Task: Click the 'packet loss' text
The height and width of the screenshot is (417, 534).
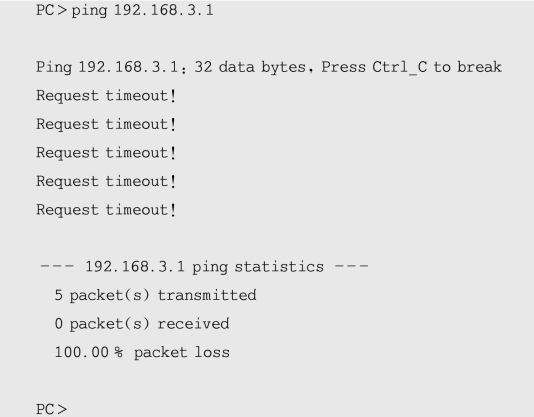Action: (x=182, y=353)
